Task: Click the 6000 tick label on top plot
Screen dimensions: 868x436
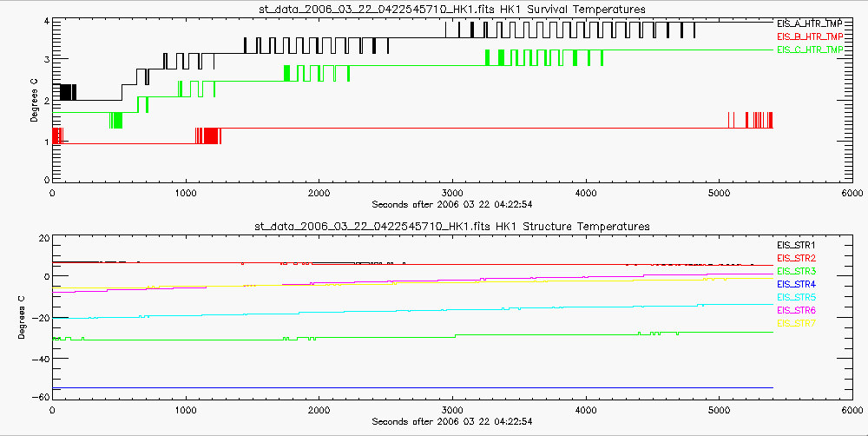Action: 852,193
